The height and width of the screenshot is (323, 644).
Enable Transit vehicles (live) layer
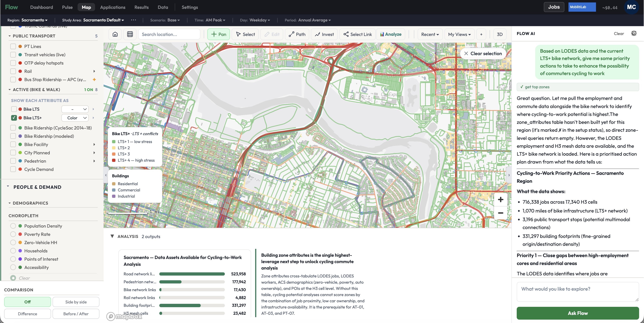coord(13,54)
